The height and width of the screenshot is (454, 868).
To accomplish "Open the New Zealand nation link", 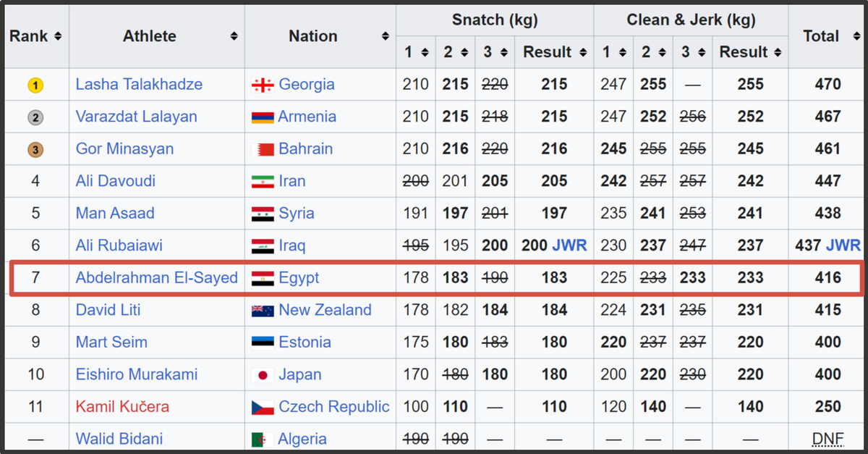I will pyautogui.click(x=325, y=310).
